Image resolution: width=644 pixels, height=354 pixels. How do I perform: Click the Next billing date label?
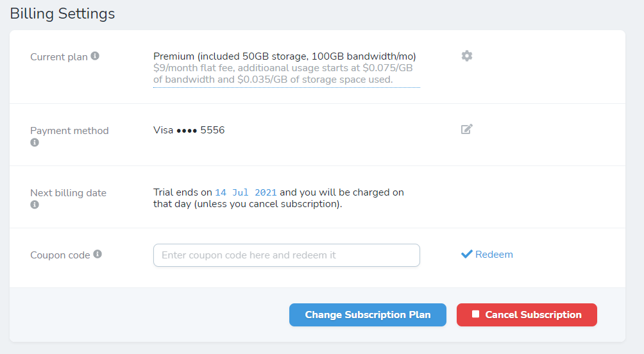pos(68,193)
